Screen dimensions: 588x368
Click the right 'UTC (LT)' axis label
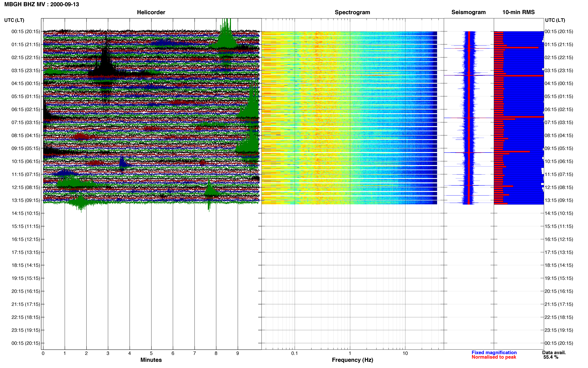pos(555,20)
